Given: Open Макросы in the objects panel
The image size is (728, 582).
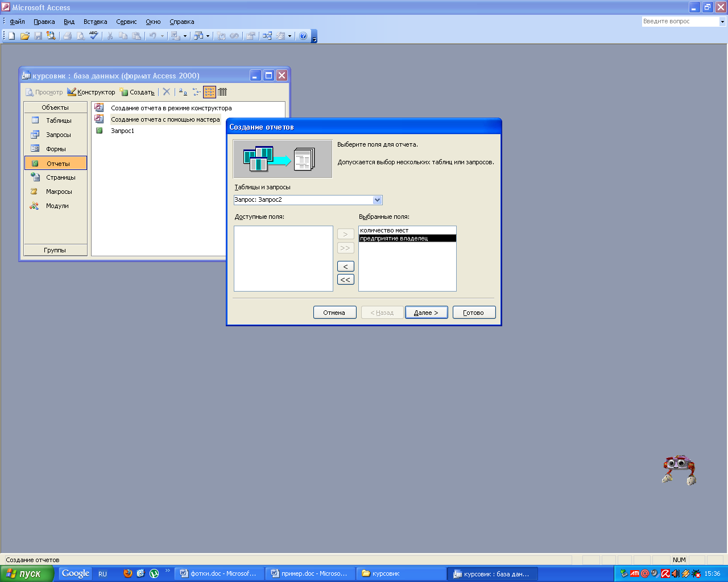Looking at the screenshot, I should (x=56, y=192).
